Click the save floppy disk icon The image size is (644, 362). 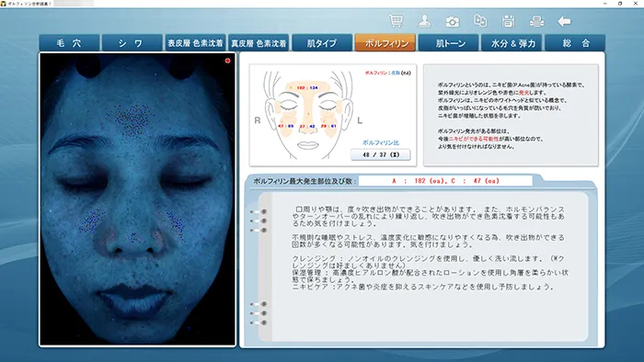pyautogui.click(x=508, y=21)
